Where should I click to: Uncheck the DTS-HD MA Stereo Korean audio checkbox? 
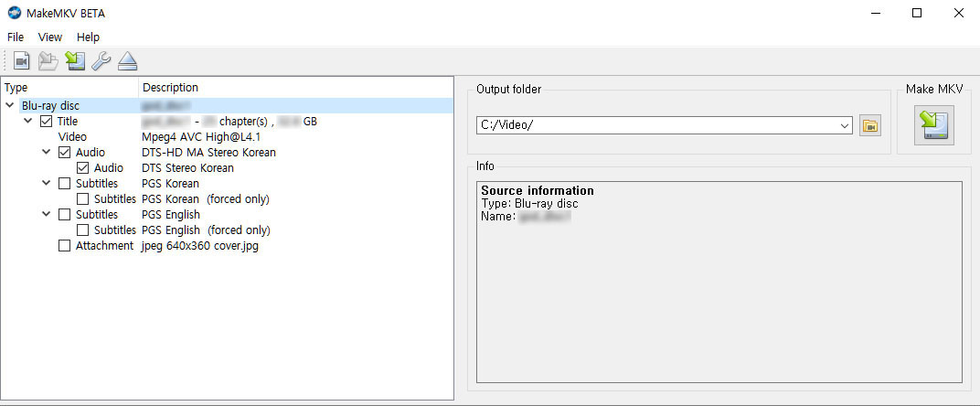tap(64, 153)
